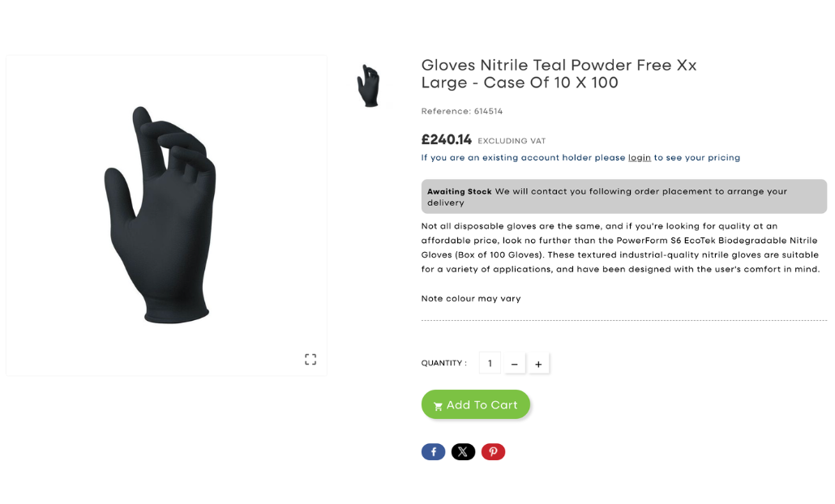835x504 pixels.
Task: Select the Reference 614514 text
Action: point(461,111)
